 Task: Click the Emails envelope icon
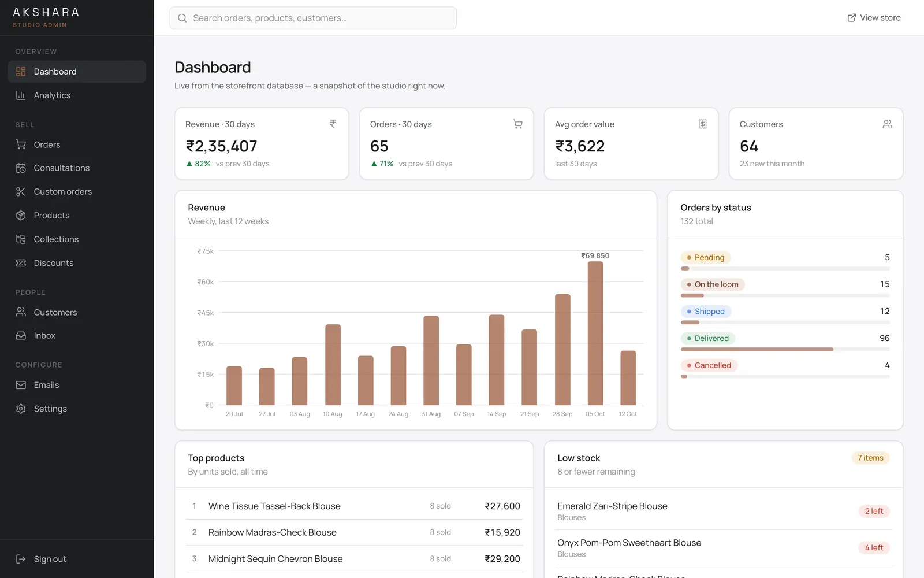tap(21, 385)
